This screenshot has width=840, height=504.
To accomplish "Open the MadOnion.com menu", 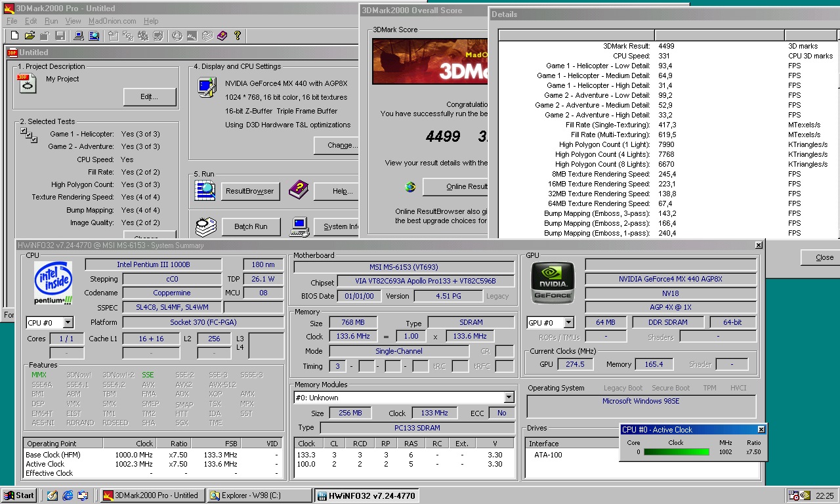I will pos(112,21).
